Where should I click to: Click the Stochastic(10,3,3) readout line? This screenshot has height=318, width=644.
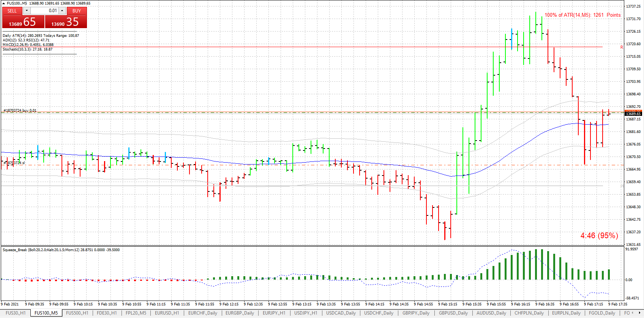pyautogui.click(x=27, y=49)
